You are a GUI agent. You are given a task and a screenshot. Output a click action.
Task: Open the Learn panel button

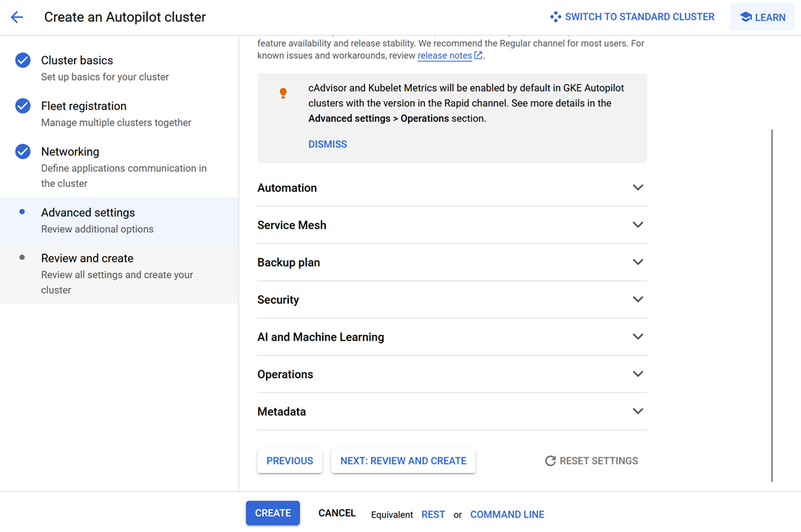tap(762, 17)
